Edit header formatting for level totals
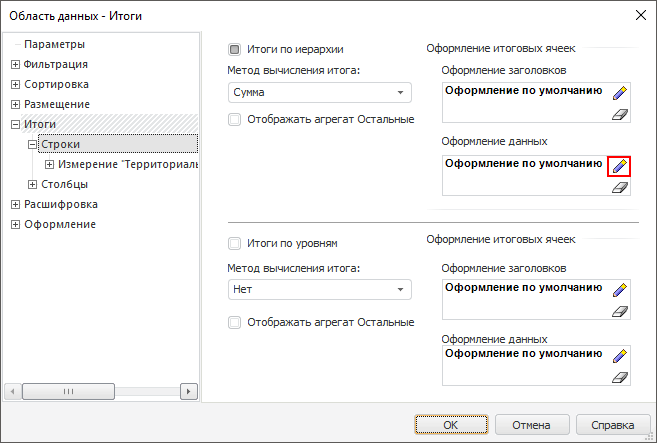 pyautogui.click(x=619, y=290)
